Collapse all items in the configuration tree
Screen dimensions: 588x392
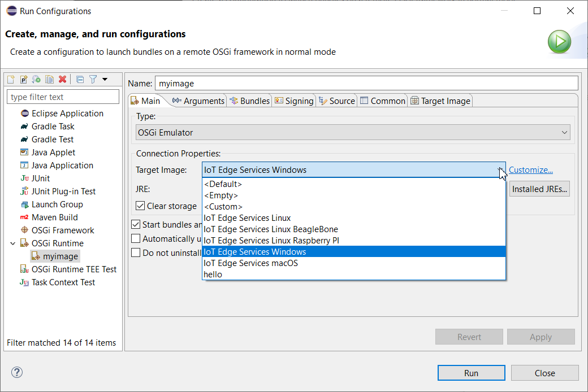(x=80, y=79)
